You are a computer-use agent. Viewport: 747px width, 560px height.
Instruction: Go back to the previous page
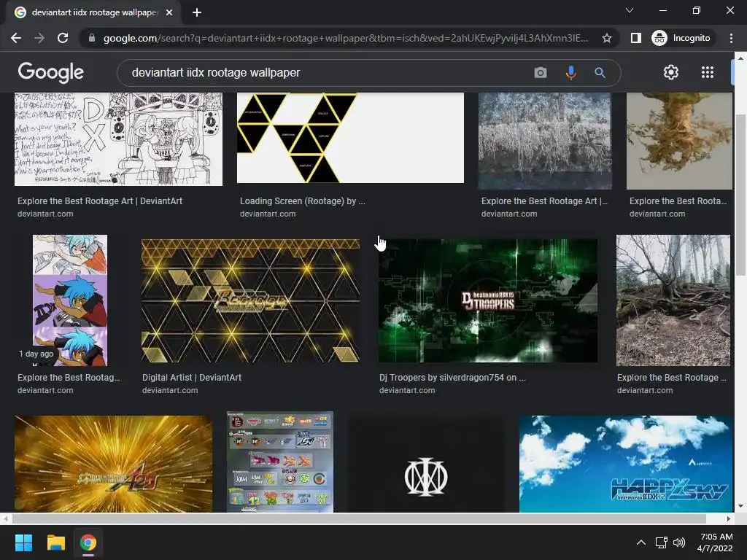coord(16,38)
